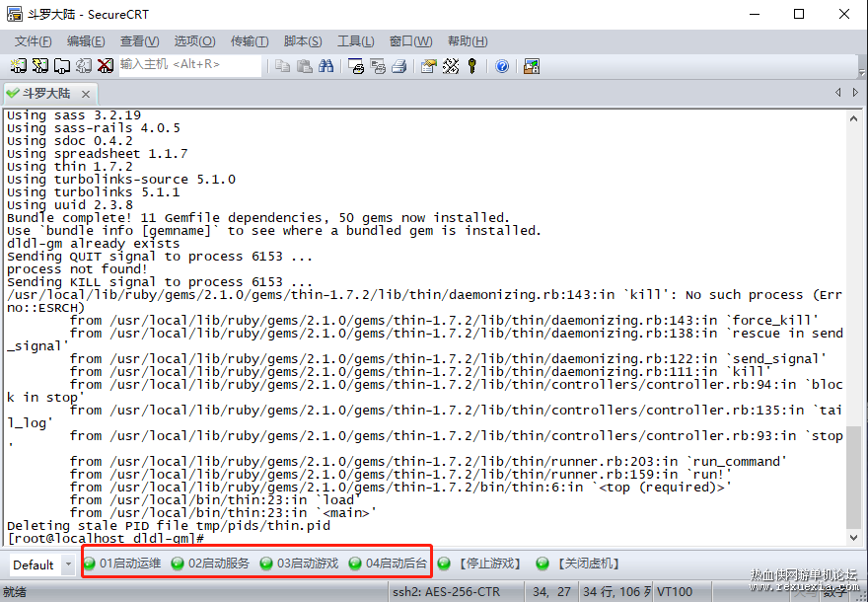
Task: Open the 选项(O) menu
Action: pyautogui.click(x=194, y=41)
